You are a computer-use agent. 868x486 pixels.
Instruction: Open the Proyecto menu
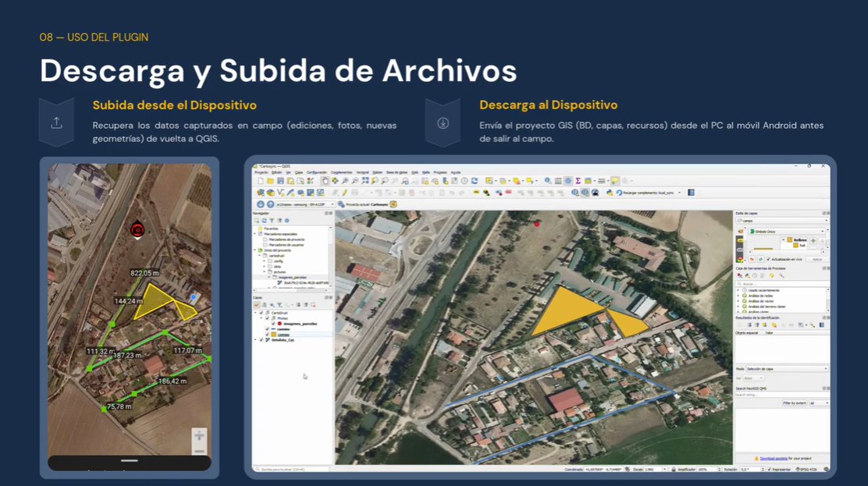[261, 172]
